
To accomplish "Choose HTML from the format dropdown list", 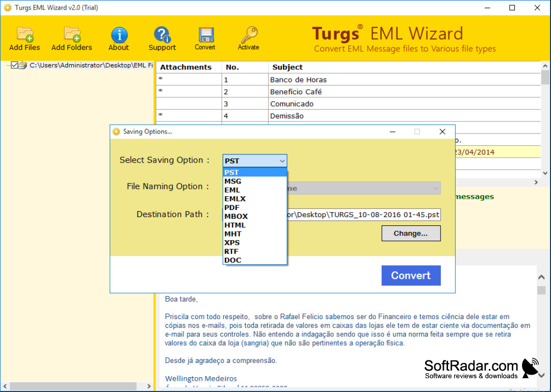I will [255, 225].
